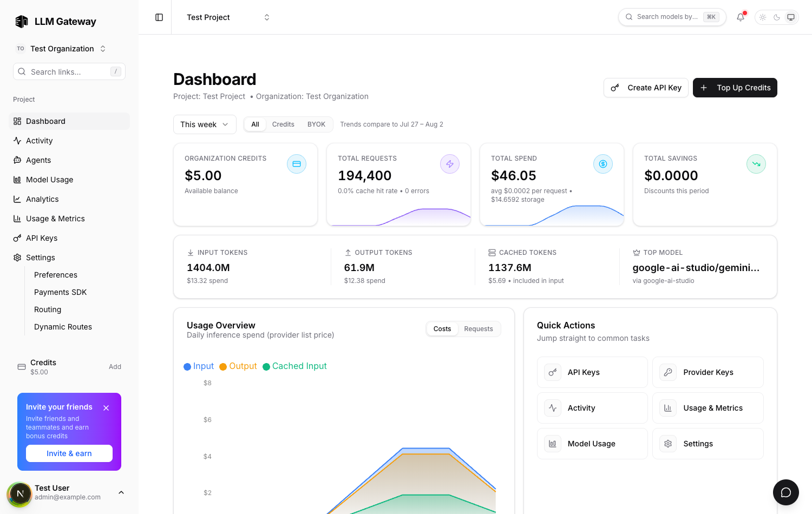Switch to dark theme moon toggle

[777, 17]
